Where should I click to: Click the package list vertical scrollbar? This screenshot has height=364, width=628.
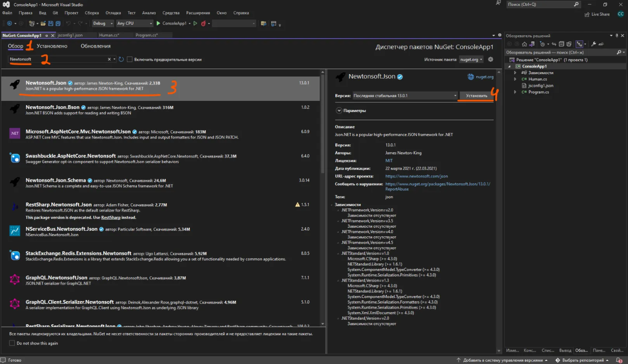(323, 124)
